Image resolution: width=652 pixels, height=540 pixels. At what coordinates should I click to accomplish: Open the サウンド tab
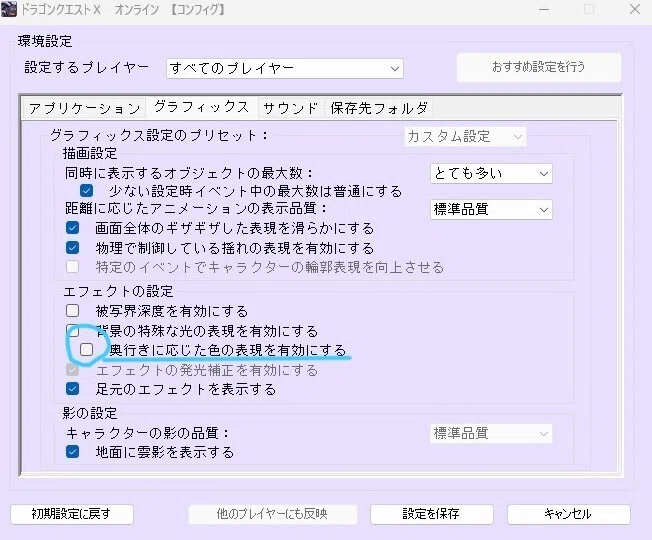coord(291,108)
